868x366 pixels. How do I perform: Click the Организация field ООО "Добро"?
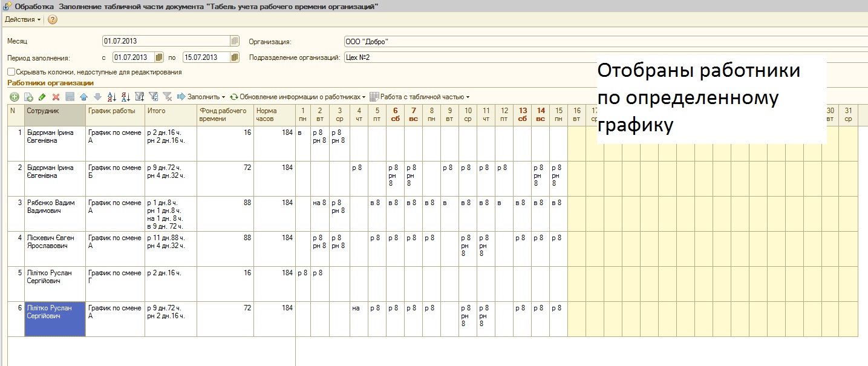[x=605, y=42]
